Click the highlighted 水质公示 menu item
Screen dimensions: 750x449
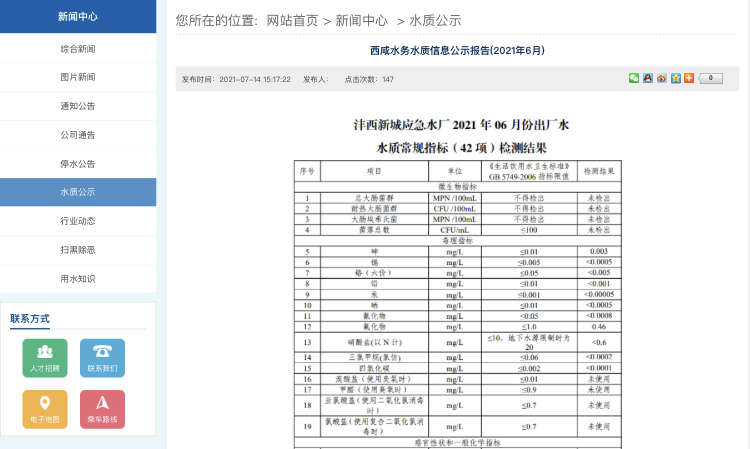(78, 192)
